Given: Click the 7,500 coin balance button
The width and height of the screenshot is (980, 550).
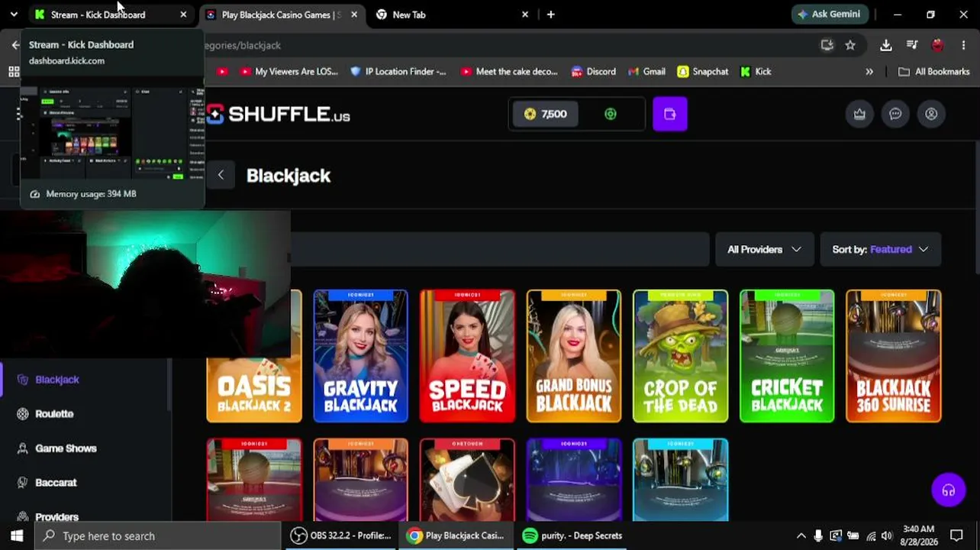Looking at the screenshot, I should [x=546, y=114].
